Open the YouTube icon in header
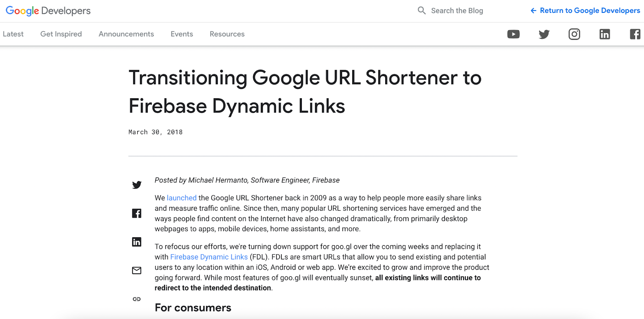 [513, 34]
